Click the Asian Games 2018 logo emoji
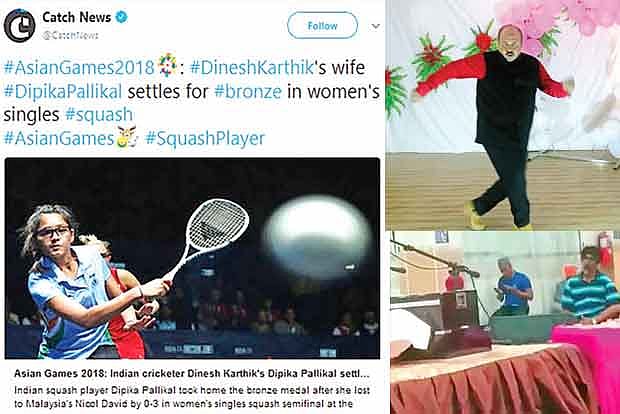Screen dimensions: 620x414 pyautogui.click(x=168, y=65)
